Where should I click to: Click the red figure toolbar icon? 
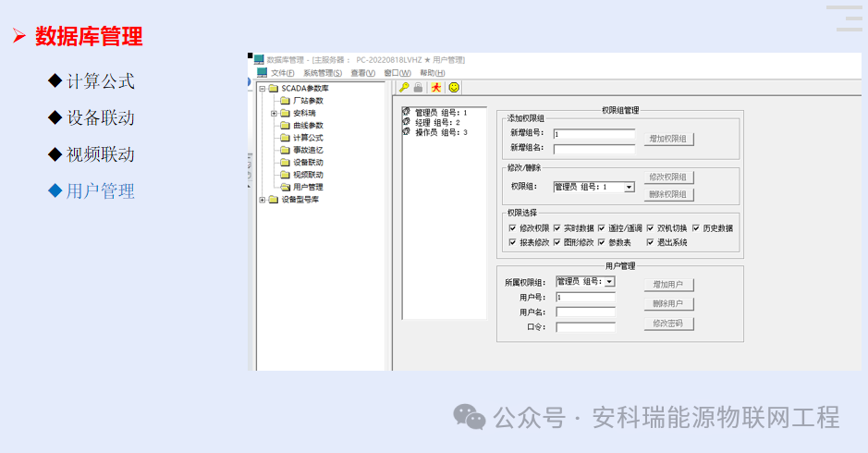pyautogui.click(x=436, y=88)
